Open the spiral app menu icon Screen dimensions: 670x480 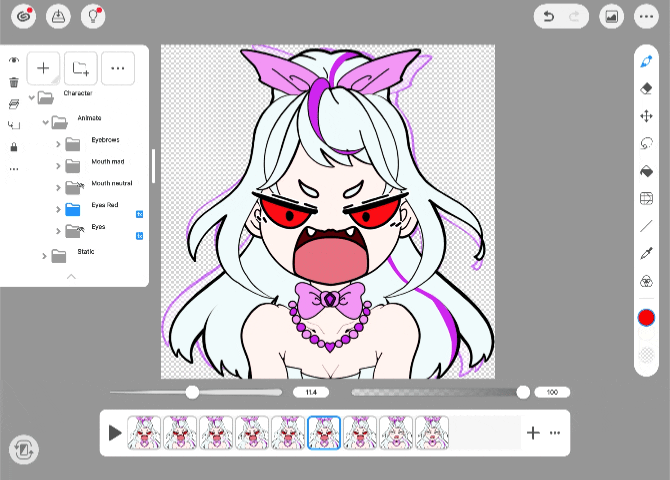pyautogui.click(x=24, y=17)
